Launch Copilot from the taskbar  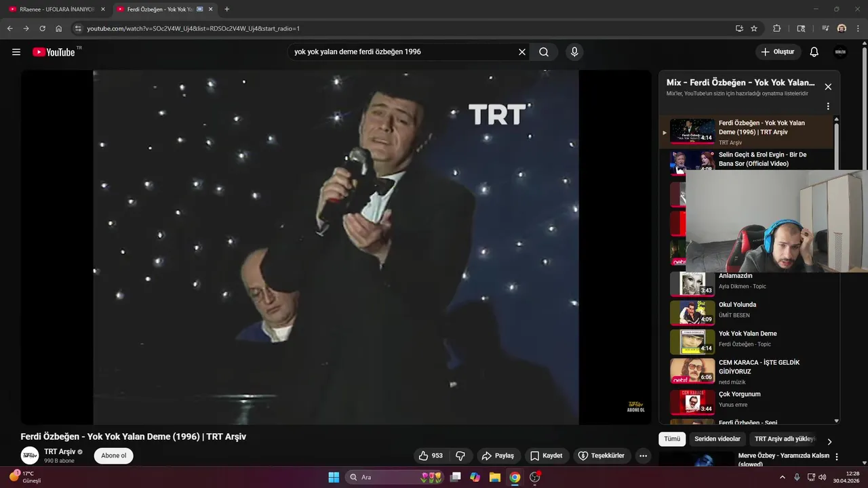point(475,477)
